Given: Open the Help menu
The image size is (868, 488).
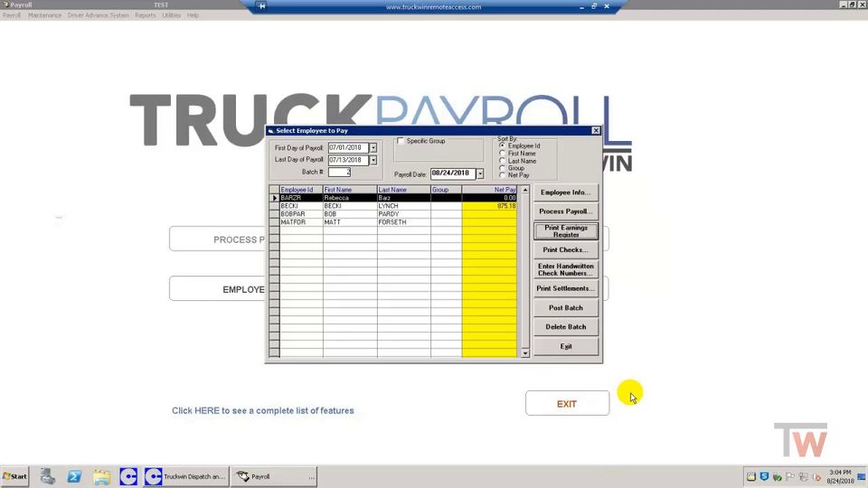Looking at the screenshot, I should [193, 15].
